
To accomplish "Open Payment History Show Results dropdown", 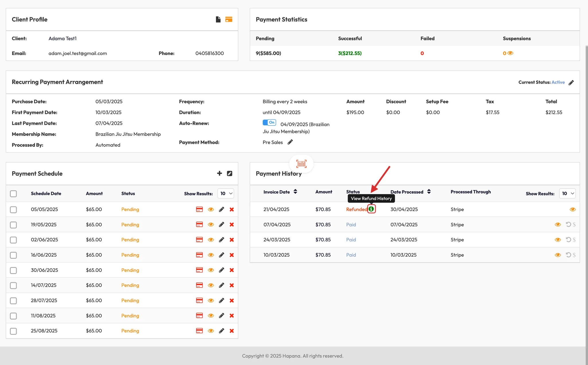I will pos(567,194).
